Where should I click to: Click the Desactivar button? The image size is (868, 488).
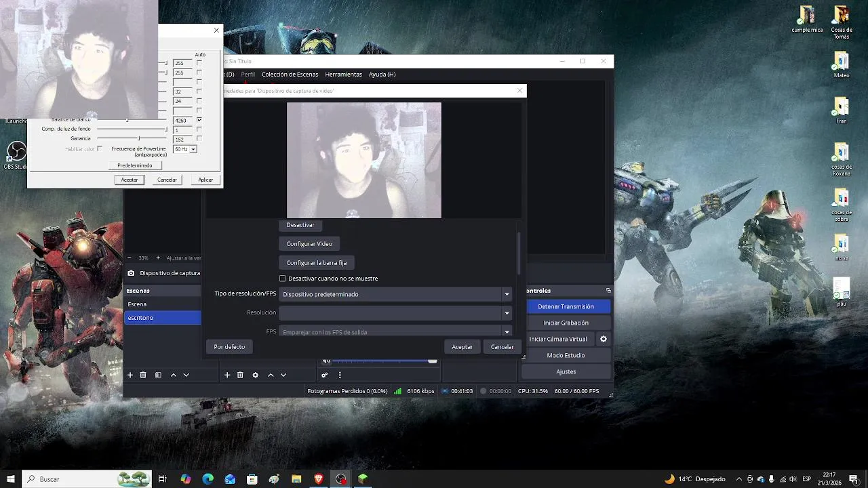click(x=300, y=225)
